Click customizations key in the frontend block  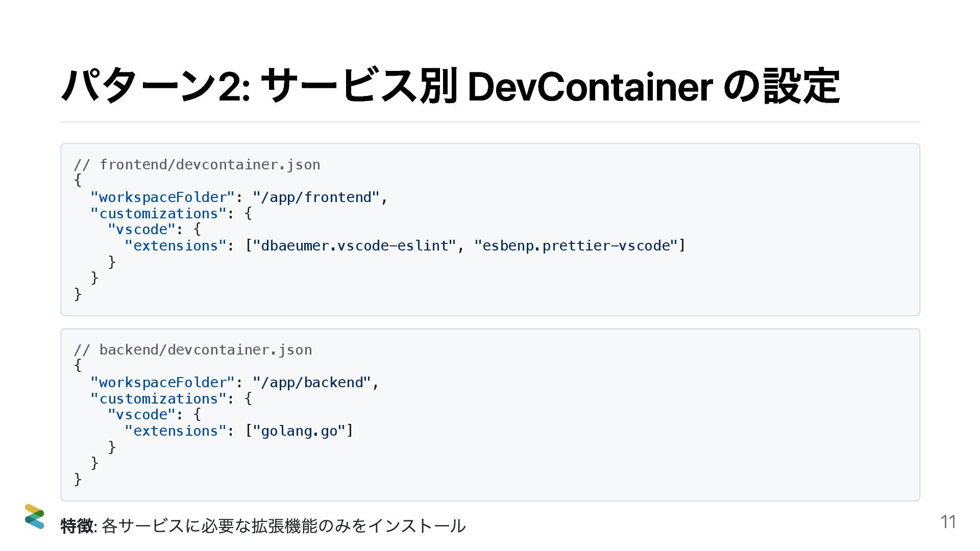(x=158, y=214)
